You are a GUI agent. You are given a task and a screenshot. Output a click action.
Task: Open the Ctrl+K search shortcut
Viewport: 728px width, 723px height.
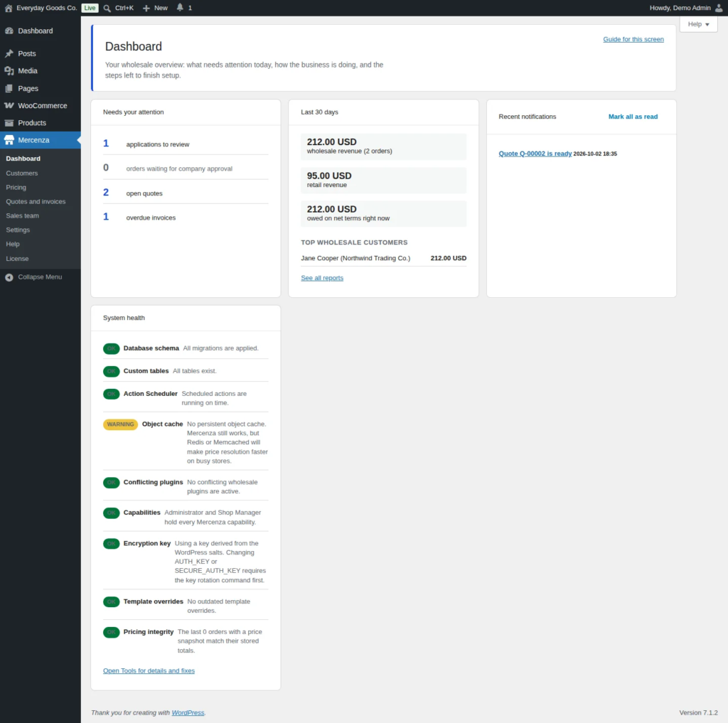pos(119,8)
